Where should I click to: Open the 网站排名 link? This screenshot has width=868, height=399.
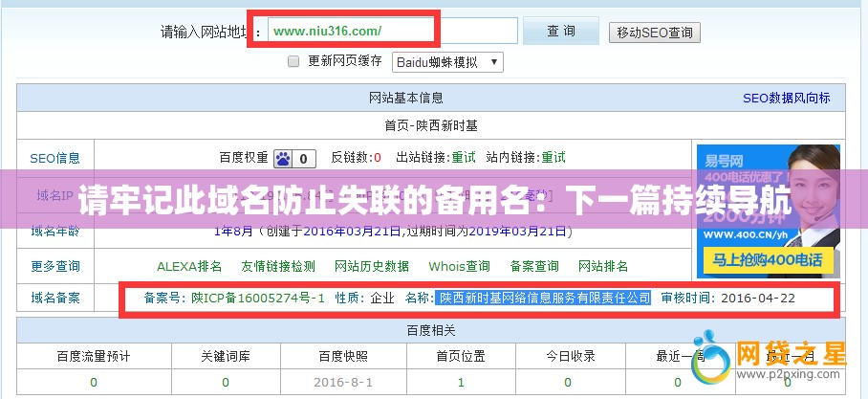(603, 267)
